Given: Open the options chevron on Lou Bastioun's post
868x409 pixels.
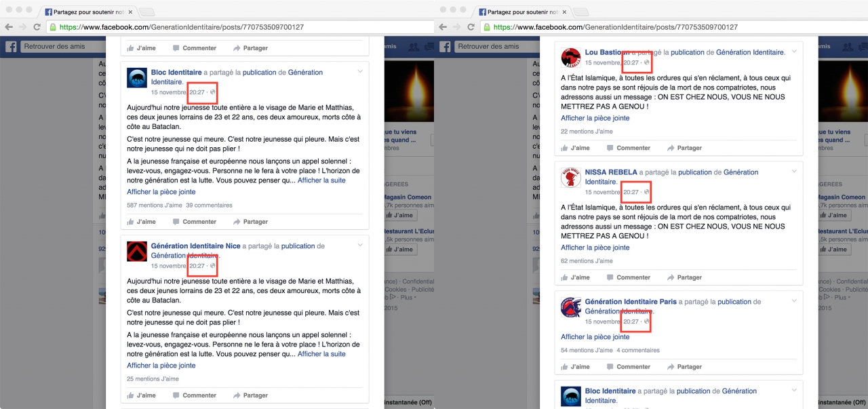Looking at the screenshot, I should point(794,52).
